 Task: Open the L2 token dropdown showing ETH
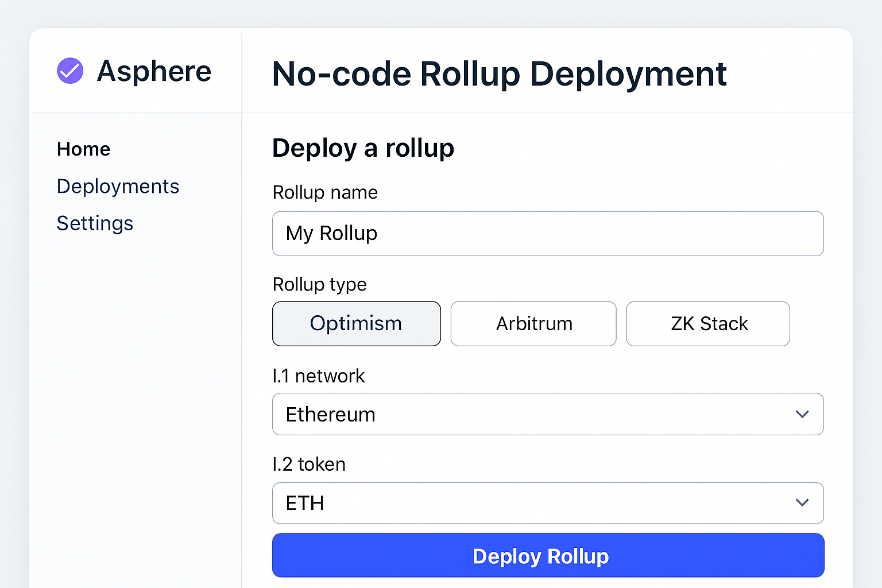(548, 504)
